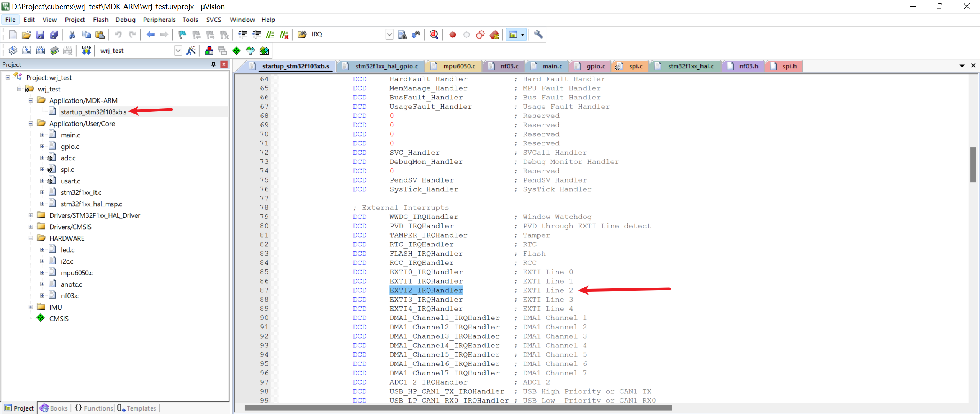The width and height of the screenshot is (980, 414).
Task: Start the debug session with the magnifier d icon
Action: click(434, 34)
